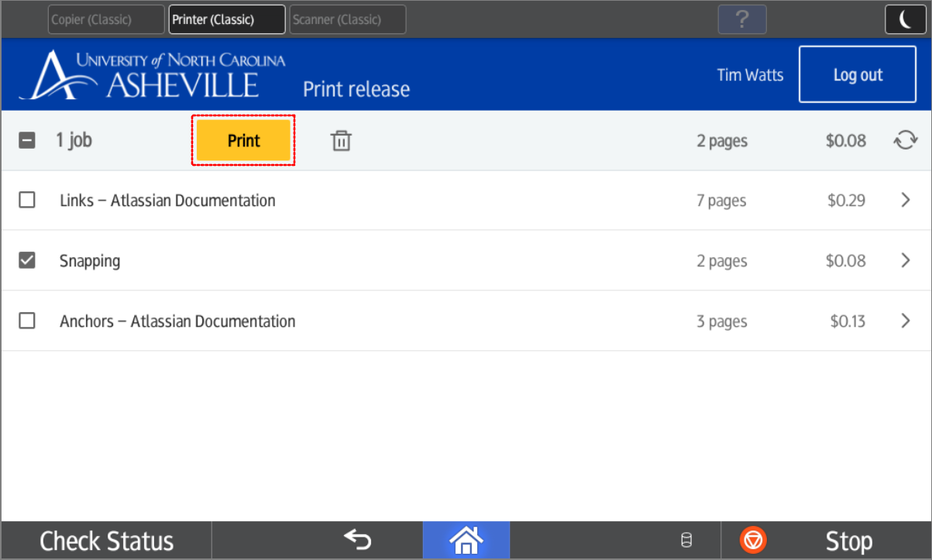
Task: Click the Log out button
Action: click(857, 74)
